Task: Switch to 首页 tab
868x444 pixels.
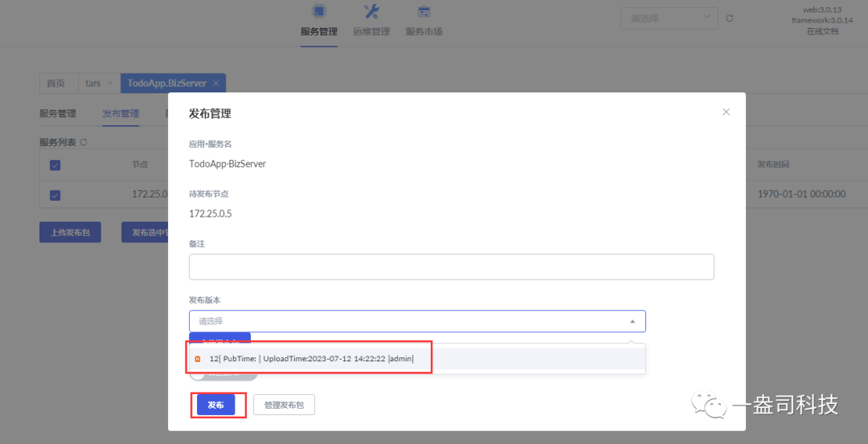Action: [x=55, y=83]
